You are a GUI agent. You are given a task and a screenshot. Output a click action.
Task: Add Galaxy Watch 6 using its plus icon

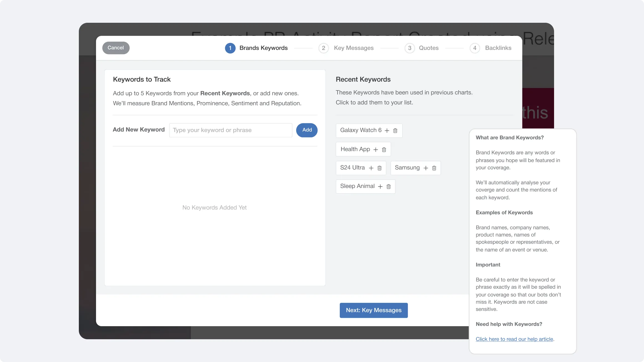tap(387, 130)
